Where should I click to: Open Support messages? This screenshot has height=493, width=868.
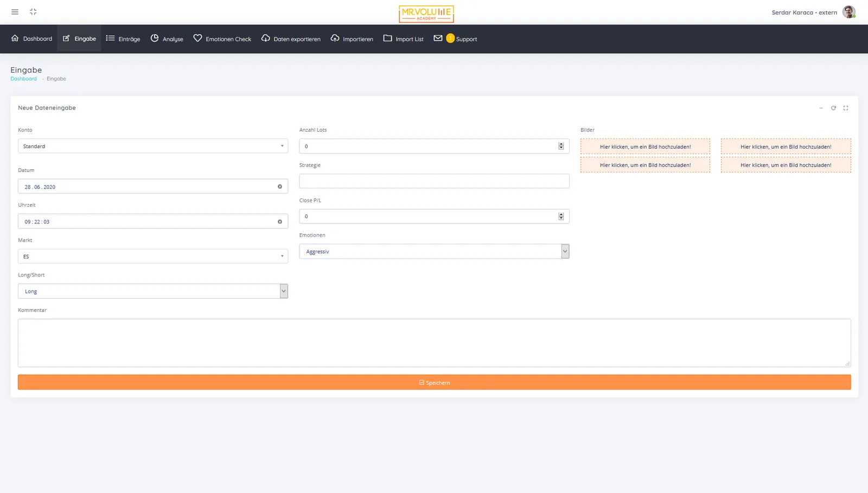pyautogui.click(x=456, y=39)
